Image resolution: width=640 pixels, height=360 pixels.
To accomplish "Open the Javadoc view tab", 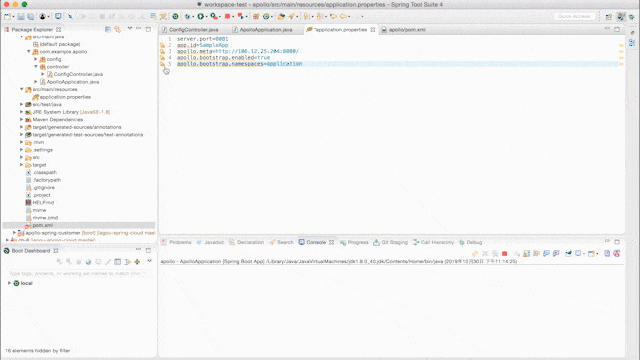I will 214,242.
